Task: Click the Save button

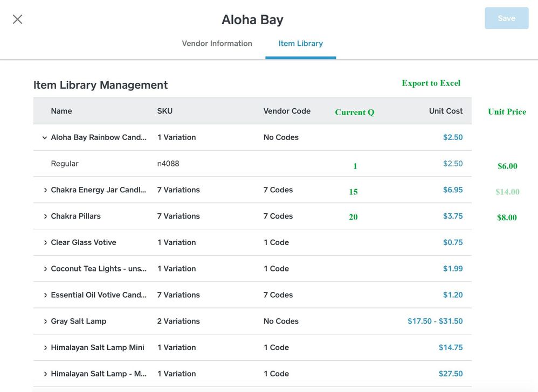Action: tap(506, 18)
